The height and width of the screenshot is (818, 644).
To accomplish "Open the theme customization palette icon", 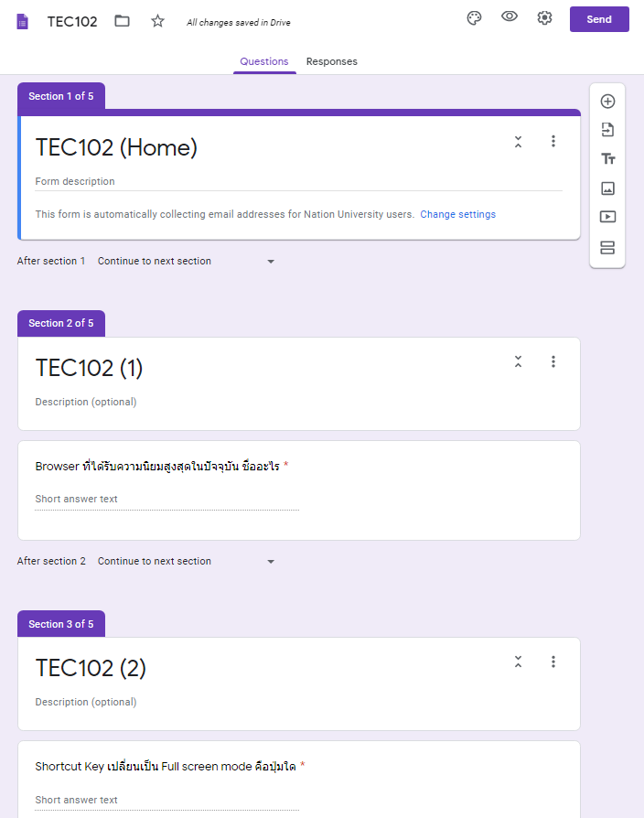I will [x=474, y=19].
